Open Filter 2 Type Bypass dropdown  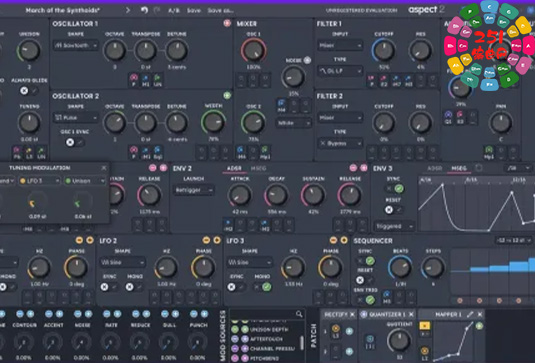(340, 143)
